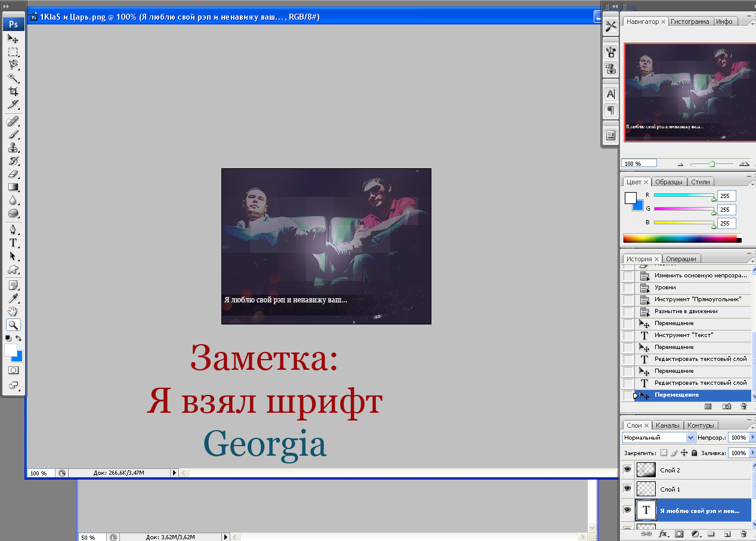756x541 pixels.
Task: Click the layer style fx icon
Action: pos(662,534)
